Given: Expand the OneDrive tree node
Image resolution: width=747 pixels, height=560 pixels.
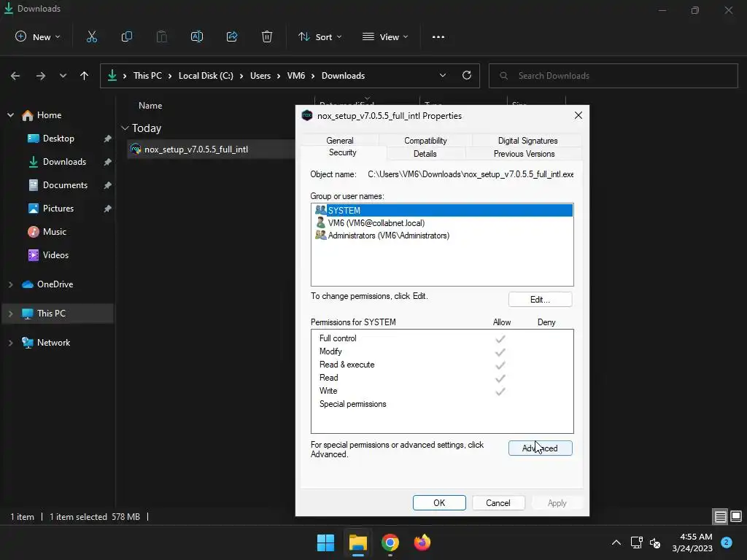Looking at the screenshot, I should click(10, 284).
